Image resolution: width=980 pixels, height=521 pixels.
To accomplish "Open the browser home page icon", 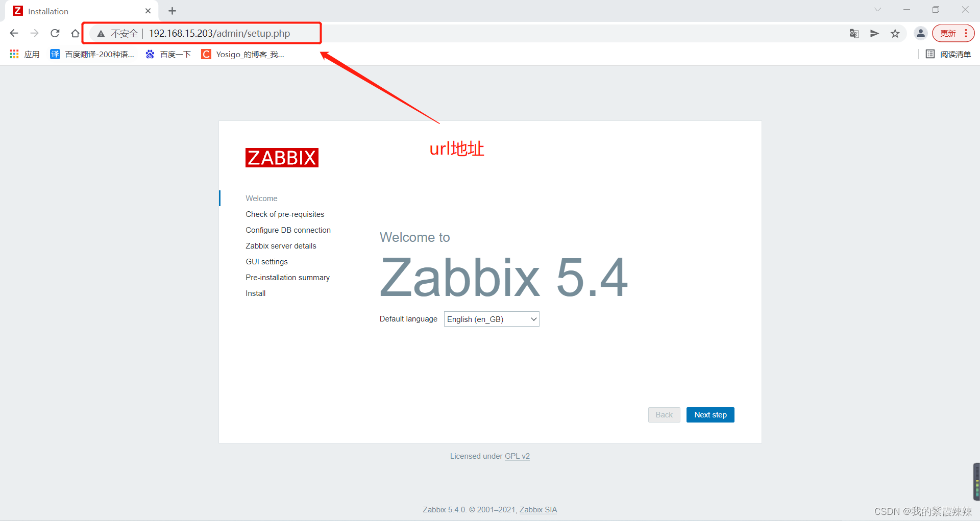I will 75,33.
